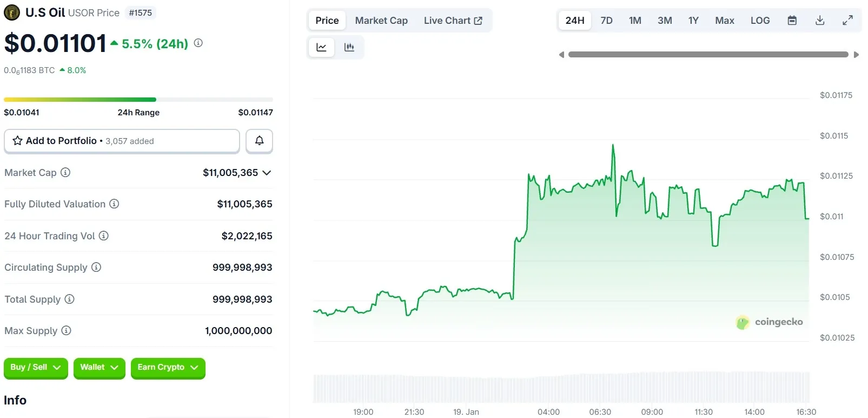Switch to the candlestick chart view icon
The height and width of the screenshot is (418, 868).
(349, 48)
